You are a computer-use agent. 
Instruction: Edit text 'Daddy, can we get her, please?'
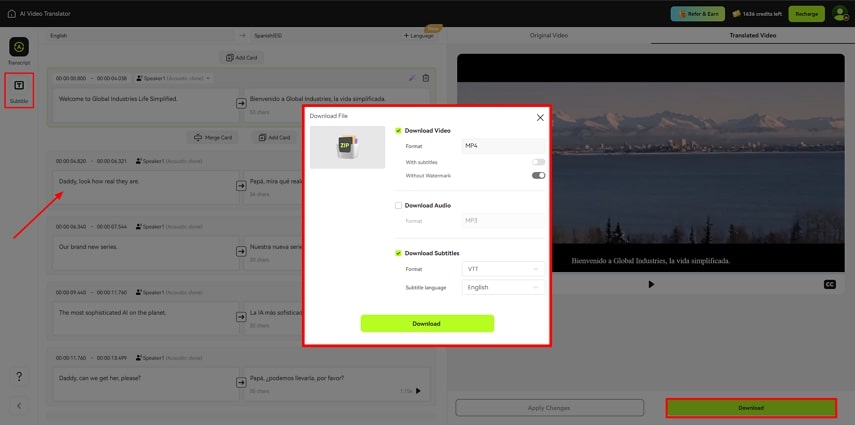[146, 384]
